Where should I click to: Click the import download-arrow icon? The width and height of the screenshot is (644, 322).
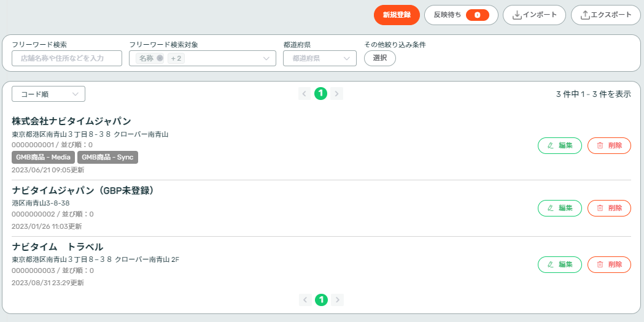[518, 15]
